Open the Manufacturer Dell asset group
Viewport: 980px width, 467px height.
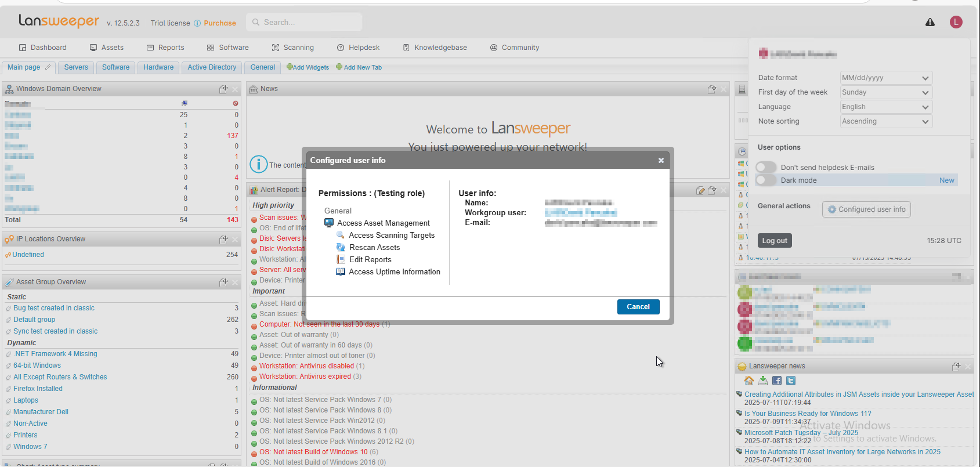pyautogui.click(x=41, y=412)
